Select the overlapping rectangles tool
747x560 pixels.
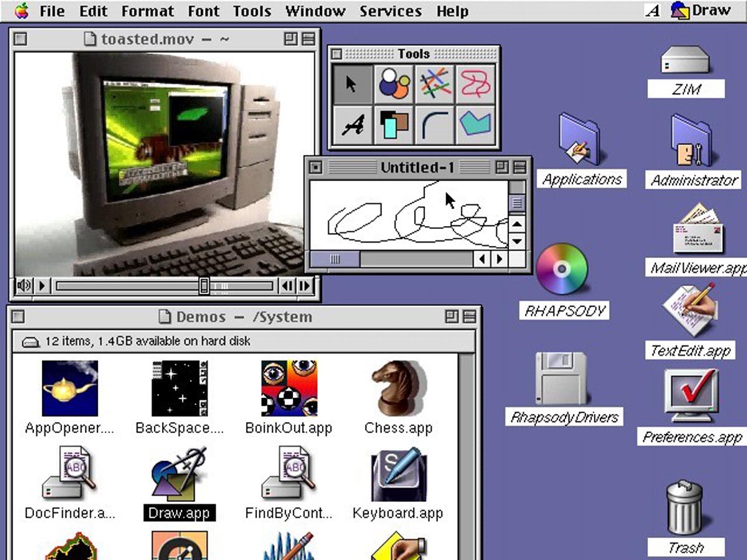395,125
